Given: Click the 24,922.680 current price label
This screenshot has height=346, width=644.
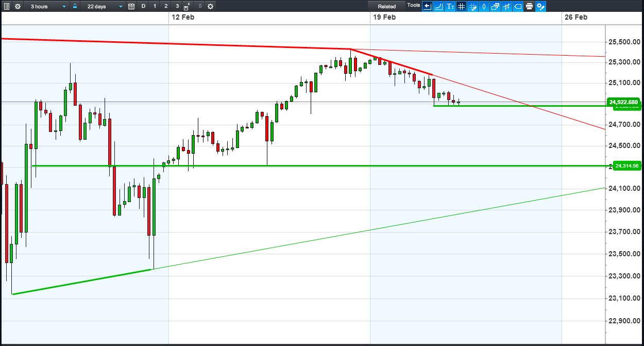Looking at the screenshot, I should (x=624, y=102).
